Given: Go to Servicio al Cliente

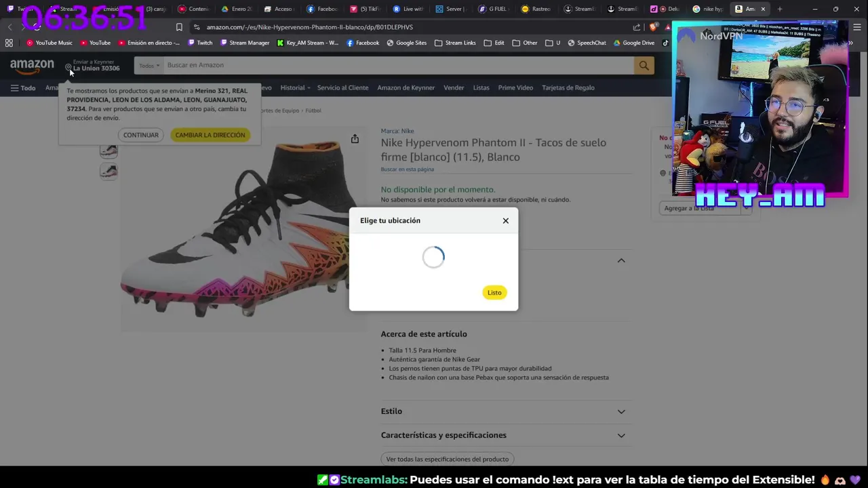Looking at the screenshot, I should pos(342,87).
